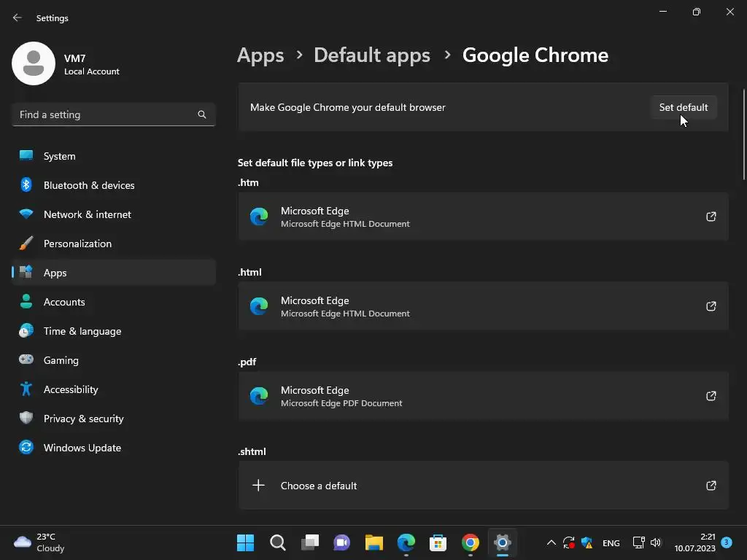Image resolution: width=747 pixels, height=560 pixels.
Task: Open Accessibility settings
Action: [x=113, y=389]
